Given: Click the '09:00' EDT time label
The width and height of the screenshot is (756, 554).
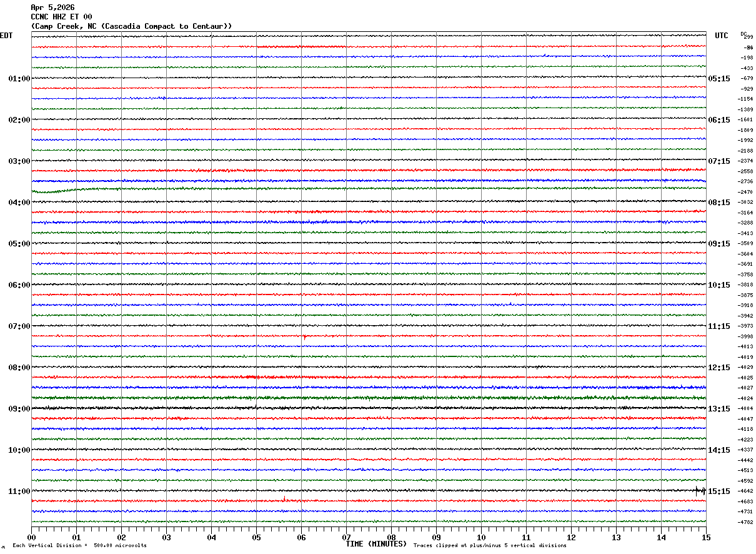Looking at the screenshot, I should click(19, 409).
